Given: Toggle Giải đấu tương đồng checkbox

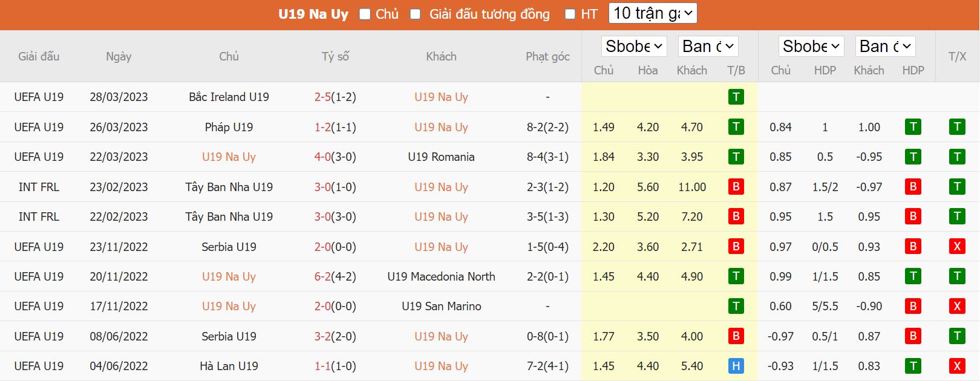Looking at the screenshot, I should click(x=415, y=14).
